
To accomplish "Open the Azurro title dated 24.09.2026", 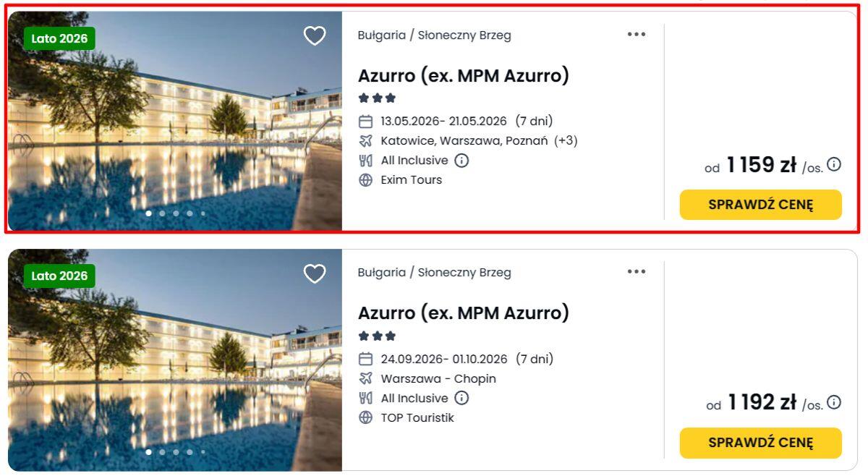I will [464, 313].
